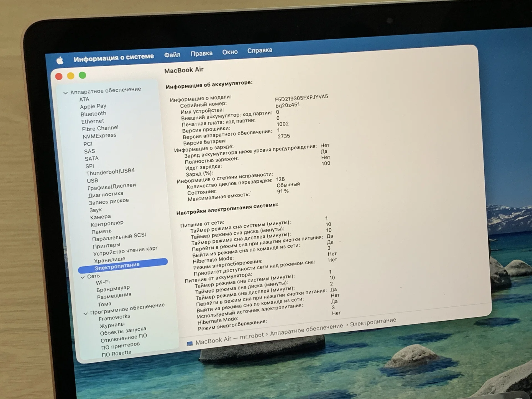Select Контроллер in the sidebar
This screenshot has width=532, height=399.
click(x=107, y=224)
